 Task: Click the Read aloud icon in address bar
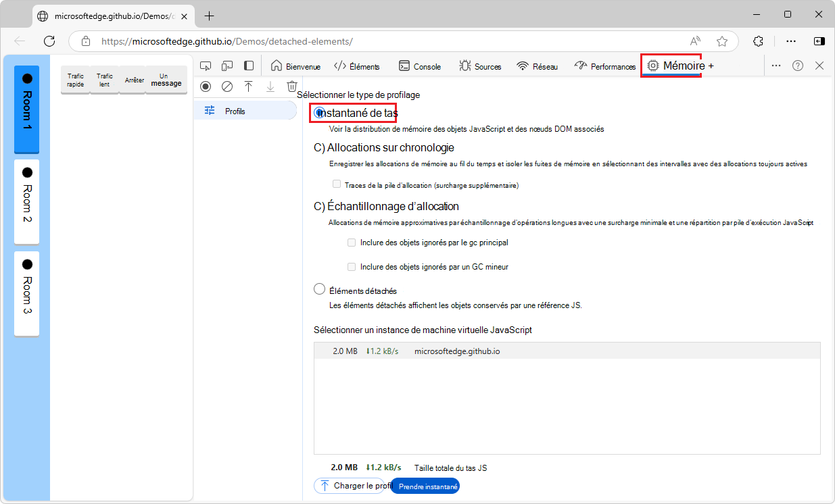coord(695,41)
